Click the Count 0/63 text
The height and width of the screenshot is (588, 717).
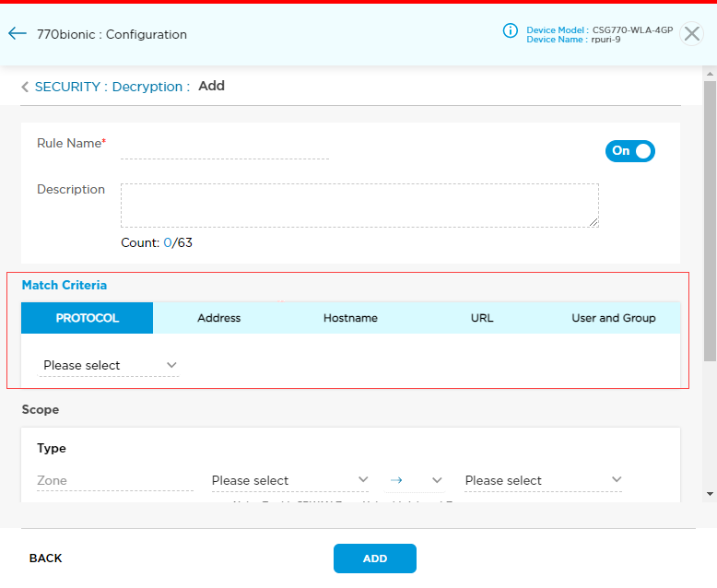[157, 242]
